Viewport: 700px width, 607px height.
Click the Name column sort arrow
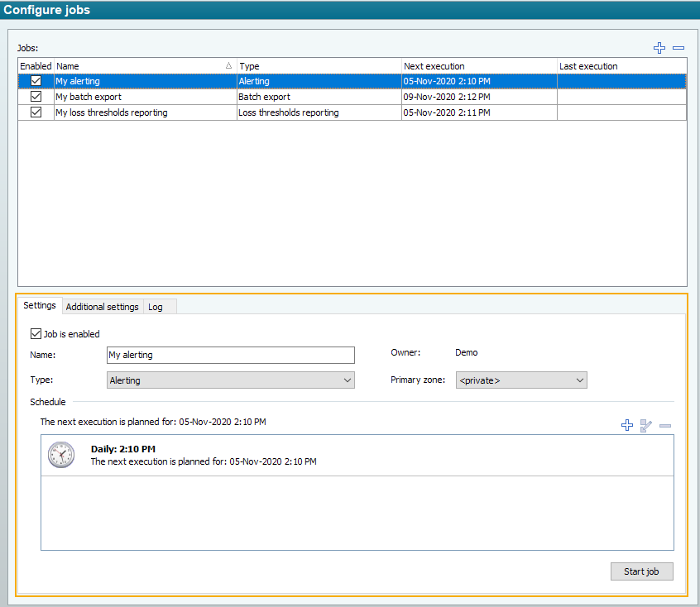coord(228,65)
